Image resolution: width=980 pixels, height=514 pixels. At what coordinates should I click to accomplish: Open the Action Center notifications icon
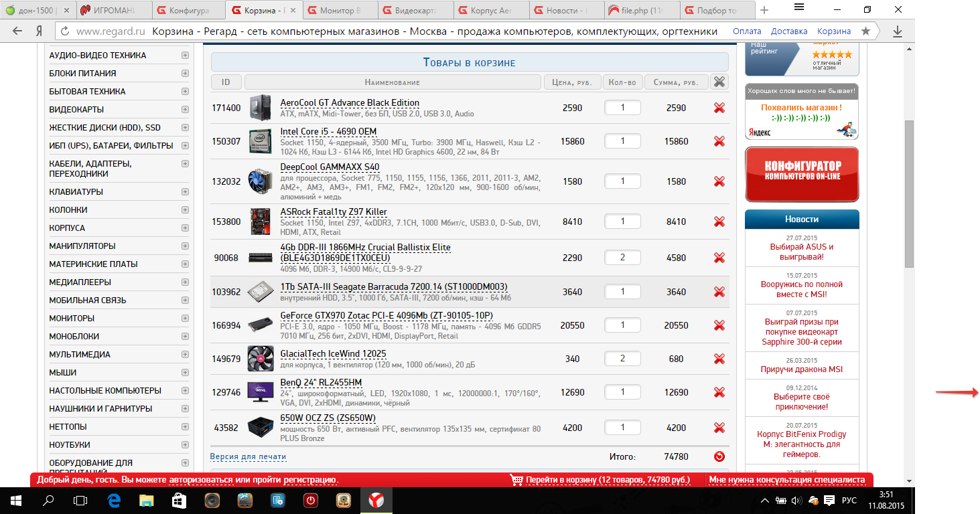point(829,501)
